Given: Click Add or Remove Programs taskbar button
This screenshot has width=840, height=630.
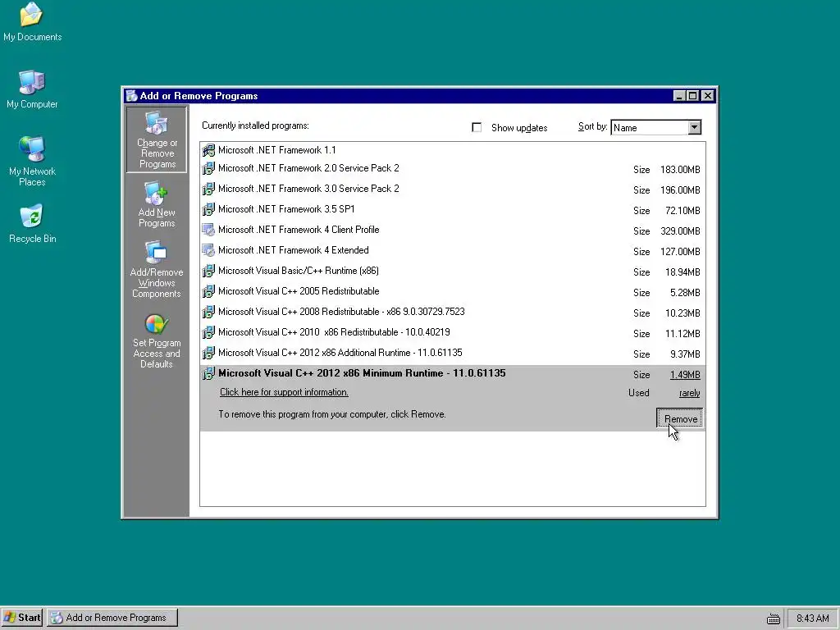Looking at the screenshot, I should [x=112, y=618].
